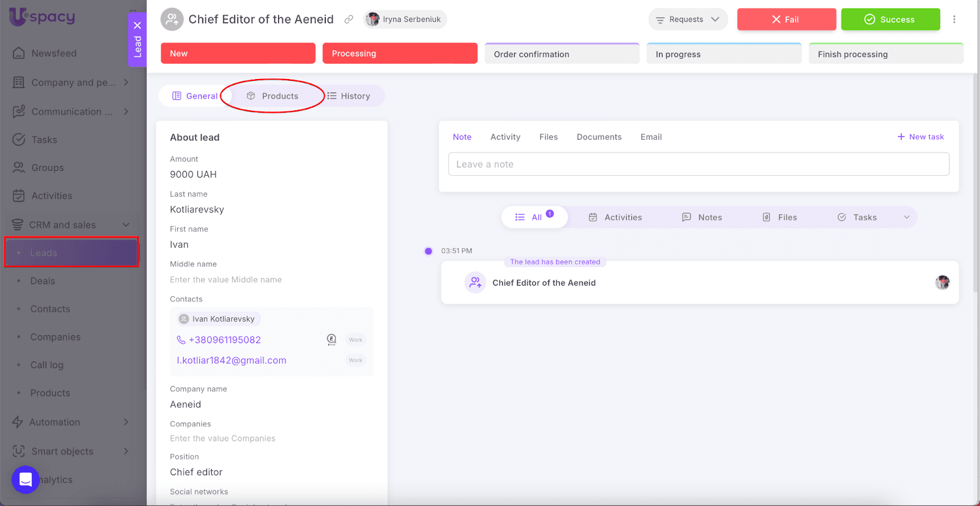The width and height of the screenshot is (980, 506).
Task: Mark the lead as Success
Action: coord(890,20)
